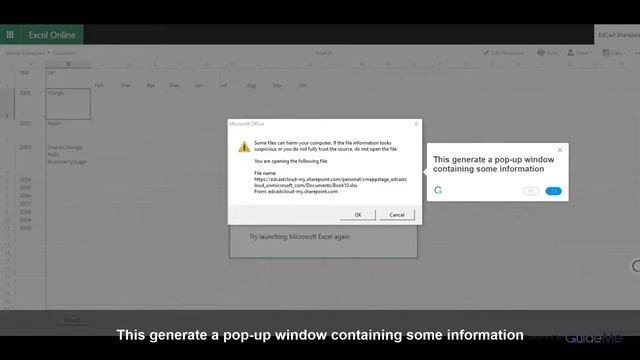Select the Sep column header cell
Image resolution: width=640 pixels, height=360 pixels.
277,85
